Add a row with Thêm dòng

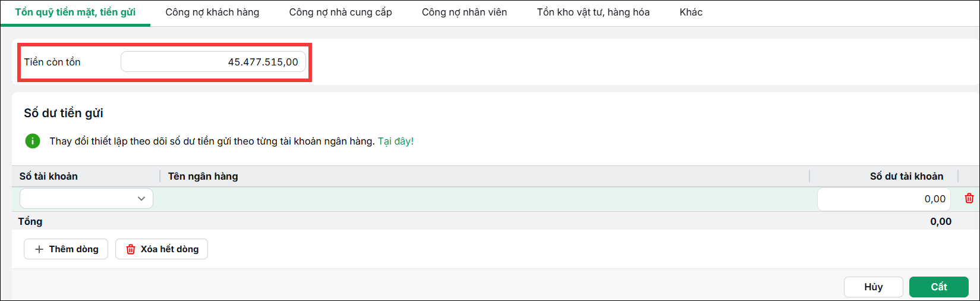click(x=66, y=249)
